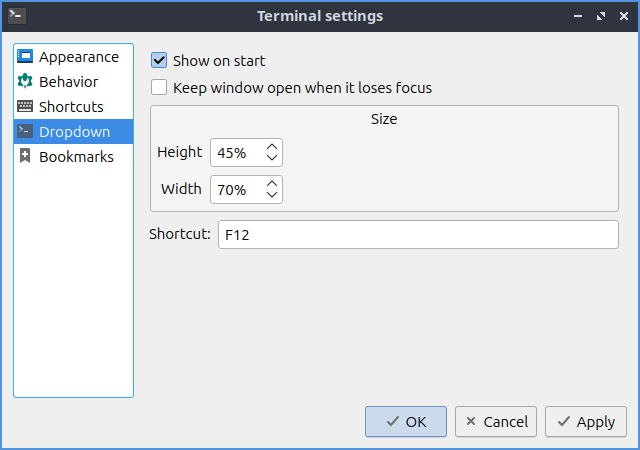Go to the Shortcuts settings page

pos(71,107)
